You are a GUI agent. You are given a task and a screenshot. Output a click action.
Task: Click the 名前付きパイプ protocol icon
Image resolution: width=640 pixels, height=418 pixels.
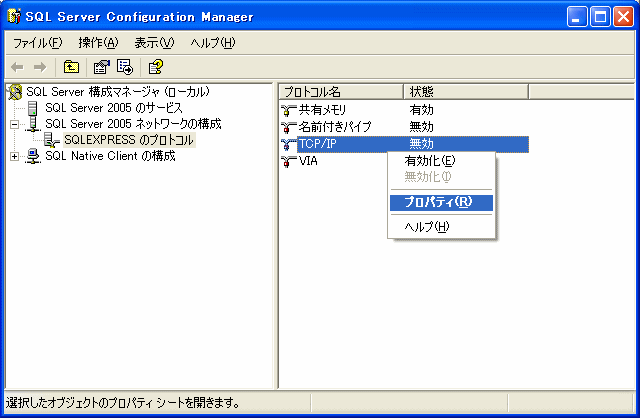pos(289,127)
